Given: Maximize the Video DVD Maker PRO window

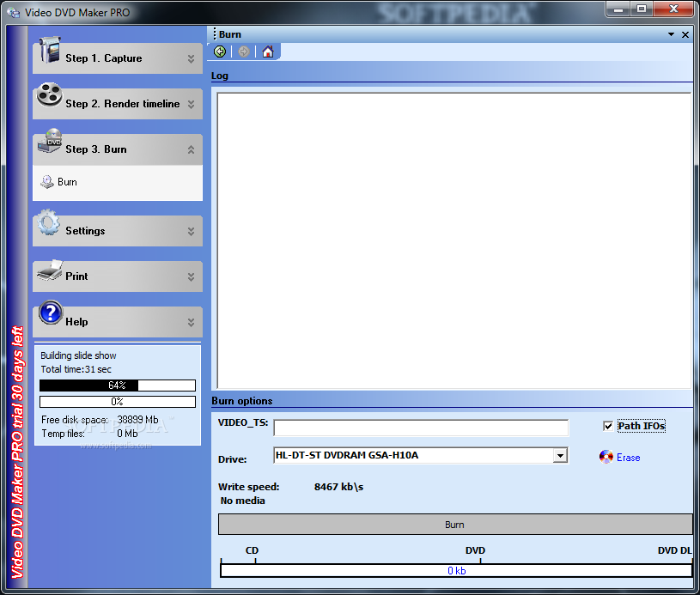Looking at the screenshot, I should click(x=642, y=9).
